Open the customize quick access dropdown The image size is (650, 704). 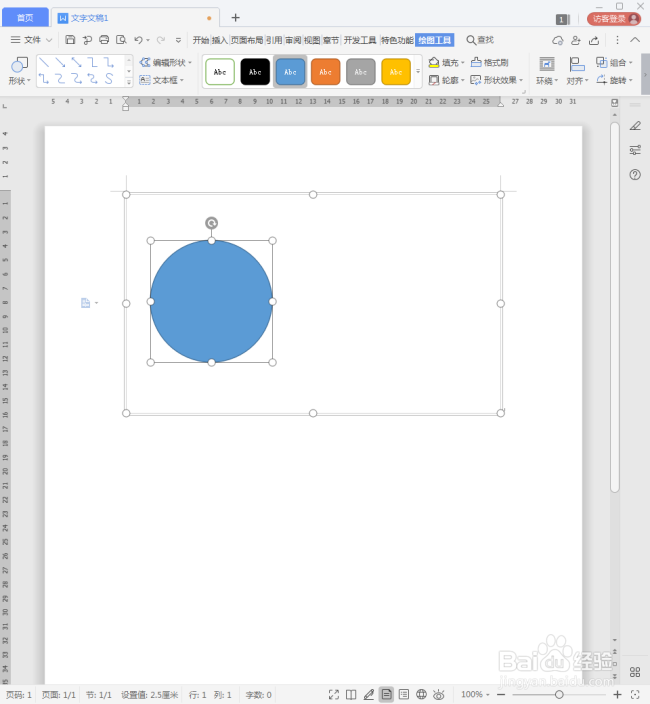tap(178, 40)
